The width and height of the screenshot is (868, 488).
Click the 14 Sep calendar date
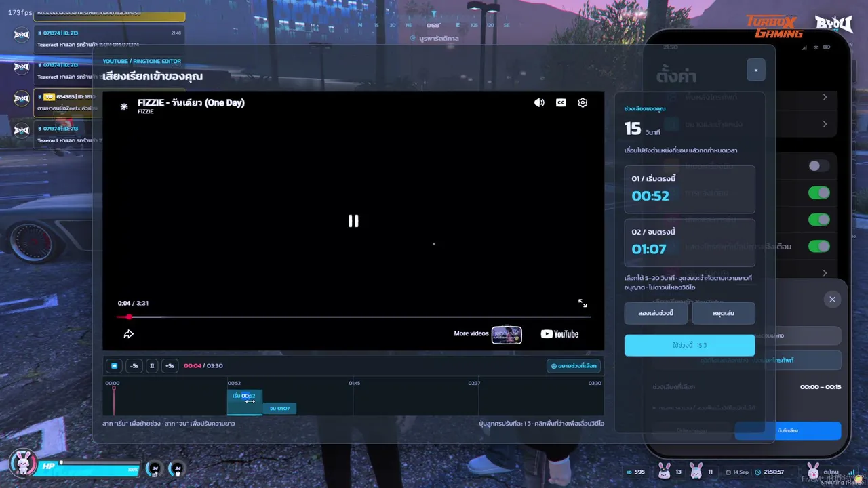click(737, 472)
